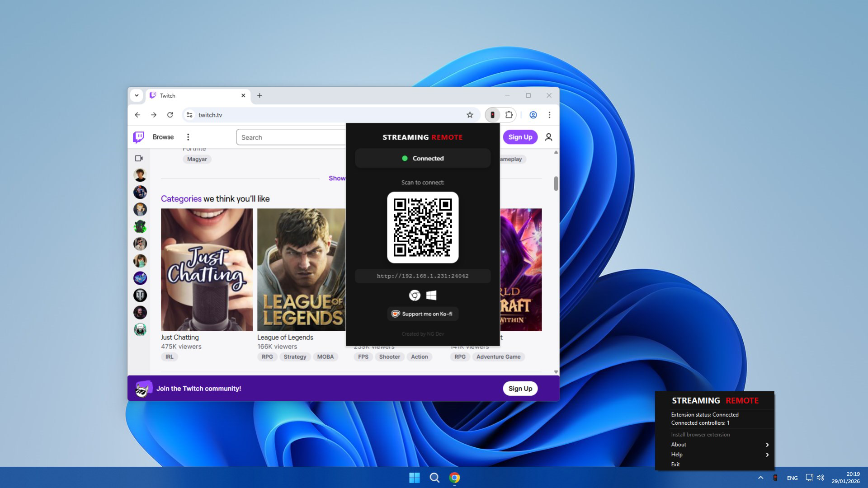Click the Just Chatting cover thumbnail
The height and width of the screenshot is (488, 868).
(207, 270)
